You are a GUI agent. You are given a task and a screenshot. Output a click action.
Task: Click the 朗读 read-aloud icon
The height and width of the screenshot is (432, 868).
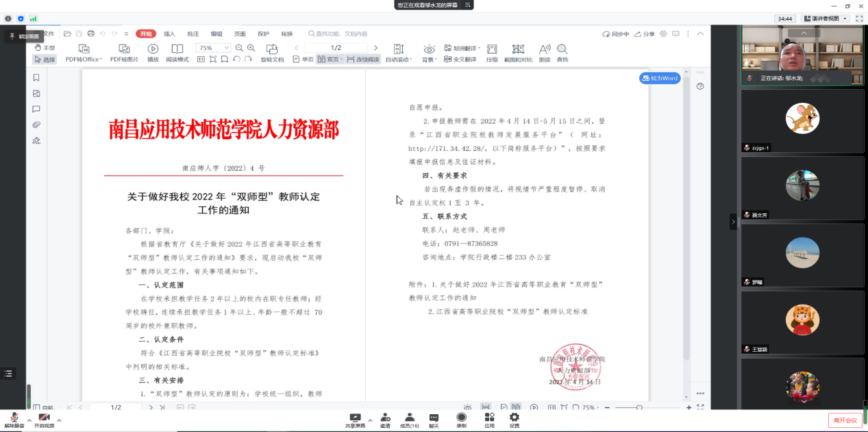pyautogui.click(x=545, y=49)
